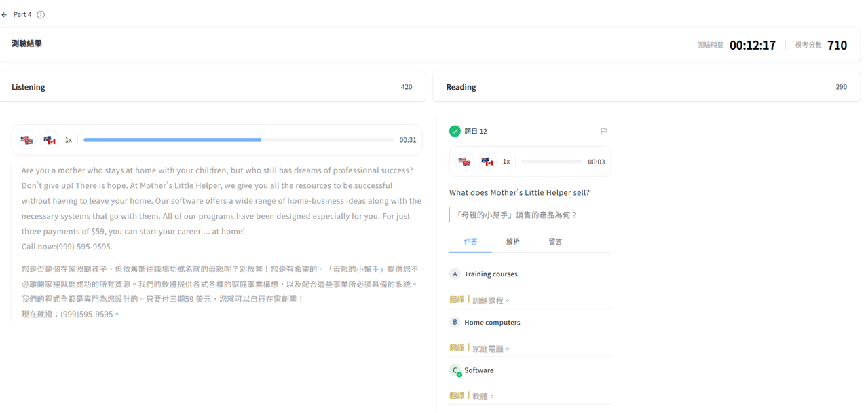868x413 pixels.
Task: Change the passage audio 1x playback speed
Action: point(69,140)
